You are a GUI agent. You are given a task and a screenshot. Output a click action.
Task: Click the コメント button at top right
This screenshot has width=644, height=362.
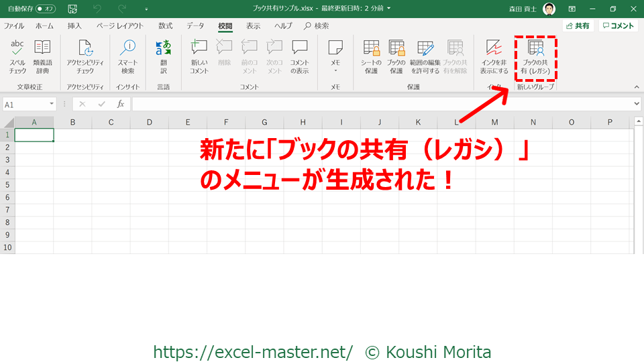pyautogui.click(x=618, y=25)
